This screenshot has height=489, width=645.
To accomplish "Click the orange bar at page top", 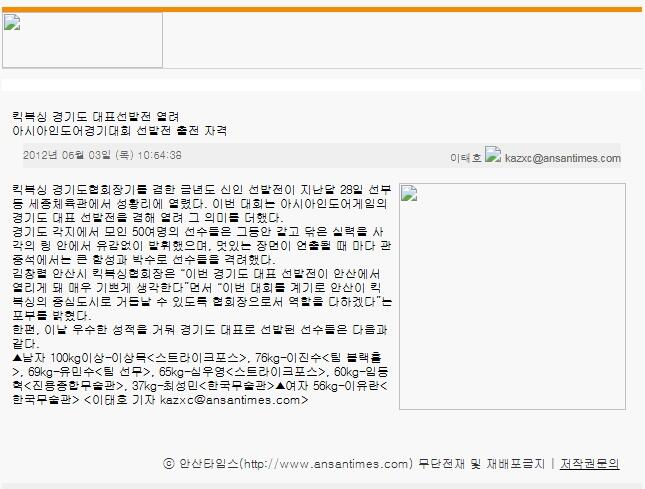I will coord(322,9).
